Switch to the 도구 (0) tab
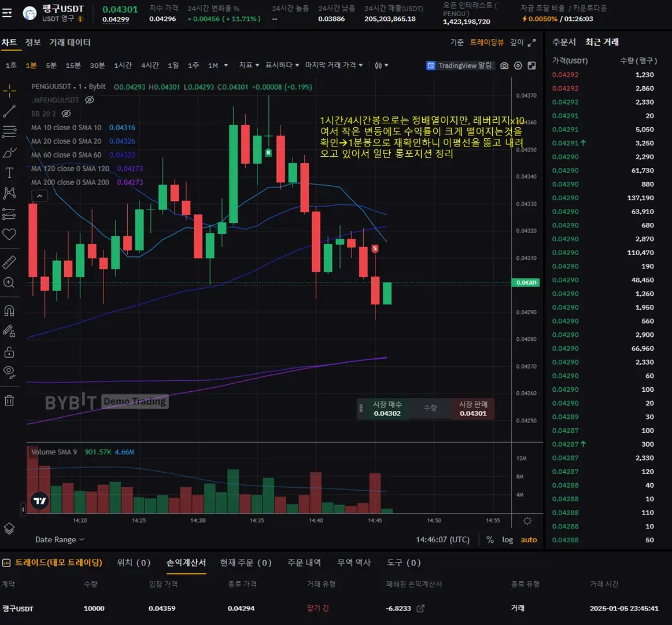This screenshot has height=625, width=672. click(404, 562)
